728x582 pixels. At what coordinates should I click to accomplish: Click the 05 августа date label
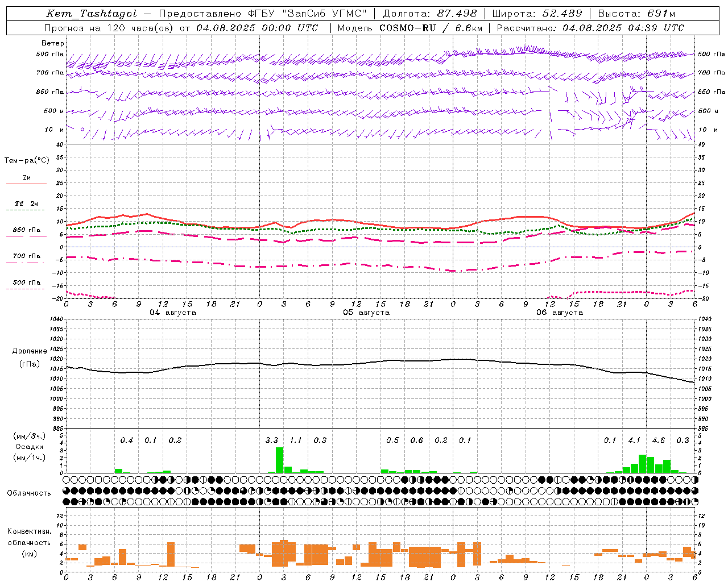(366, 313)
